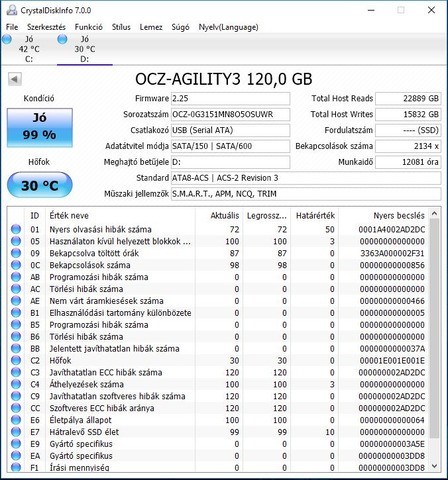The width and height of the screenshot is (448, 480).
Task: Click status icon of row E9 Gyártó specifikus
Action: pos(16,444)
